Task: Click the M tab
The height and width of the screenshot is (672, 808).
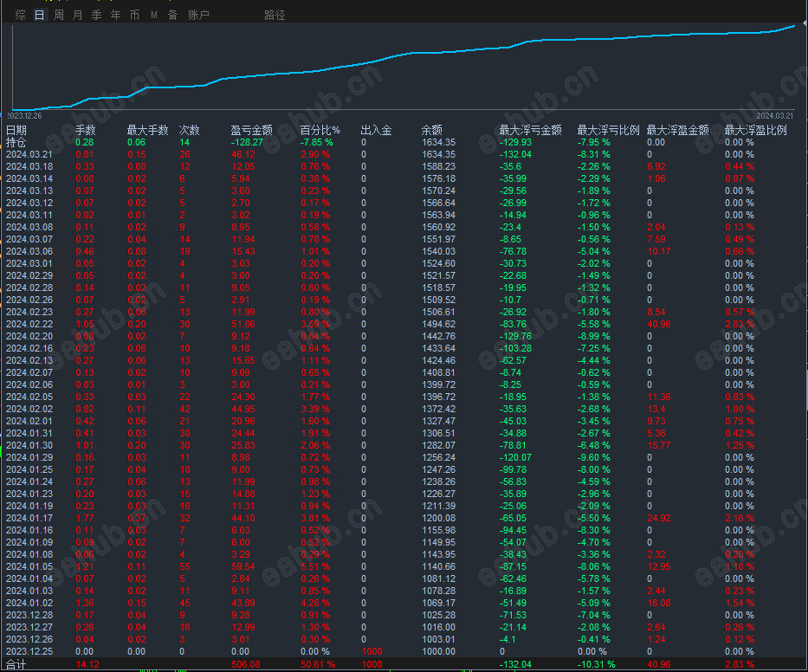Action: click(x=153, y=15)
